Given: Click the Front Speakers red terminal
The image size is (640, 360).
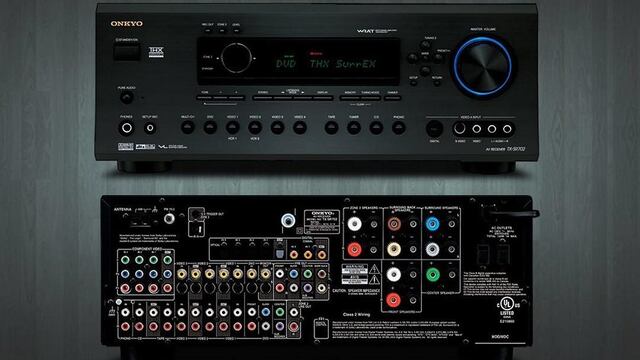Looking at the screenshot, I should click(x=394, y=300).
